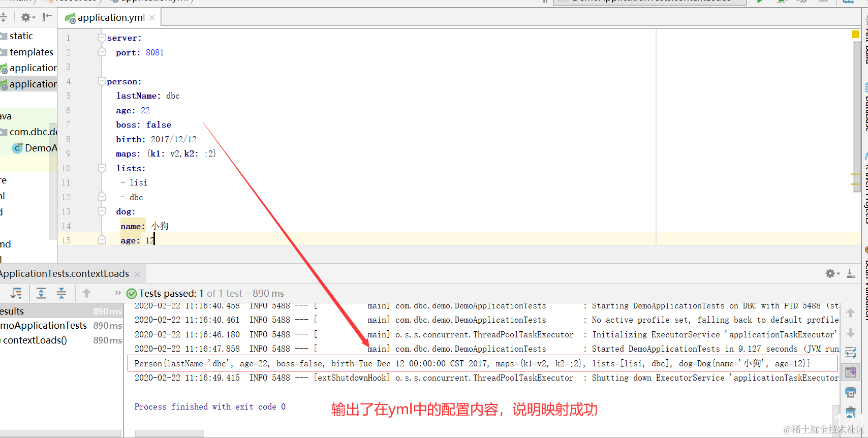The image size is (868, 438).
Task: Toggle scroll to end of console
Action: point(851,371)
